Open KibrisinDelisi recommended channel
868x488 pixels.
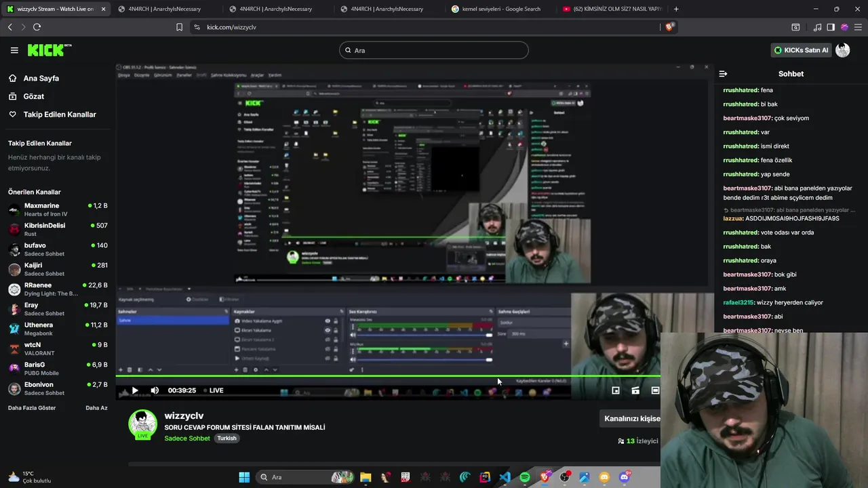point(58,229)
